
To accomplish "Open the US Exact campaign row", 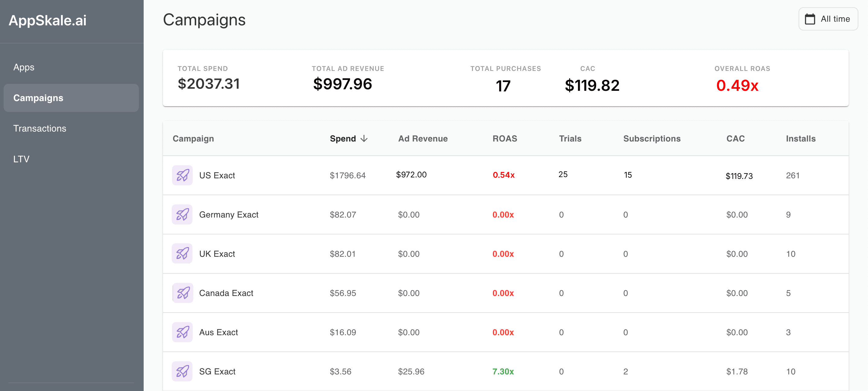I will [x=217, y=175].
